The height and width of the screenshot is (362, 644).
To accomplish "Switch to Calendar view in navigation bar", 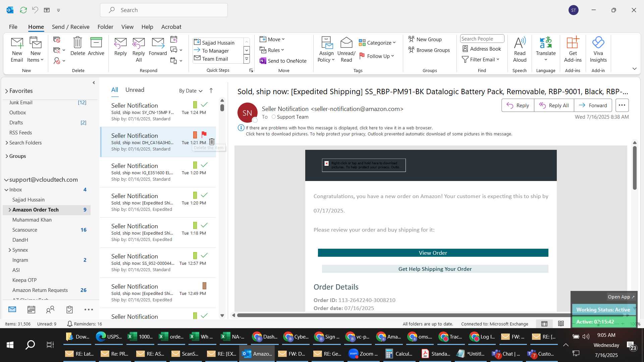I will (x=31, y=310).
